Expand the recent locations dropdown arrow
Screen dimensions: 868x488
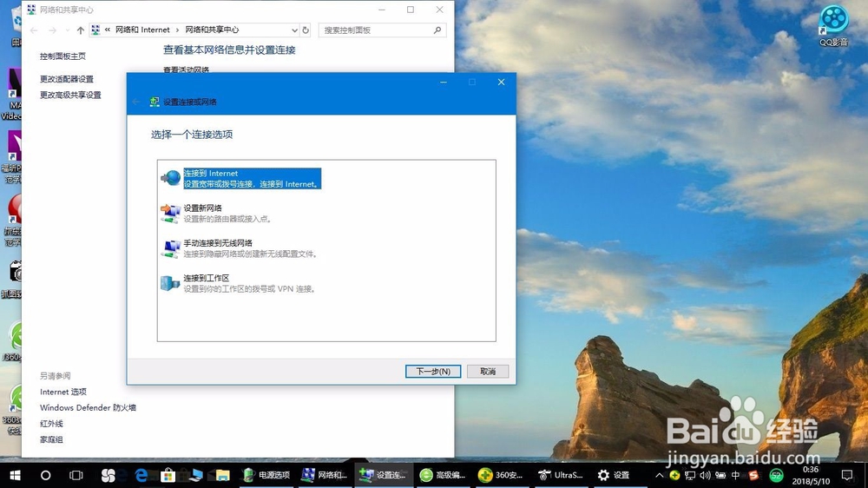67,30
